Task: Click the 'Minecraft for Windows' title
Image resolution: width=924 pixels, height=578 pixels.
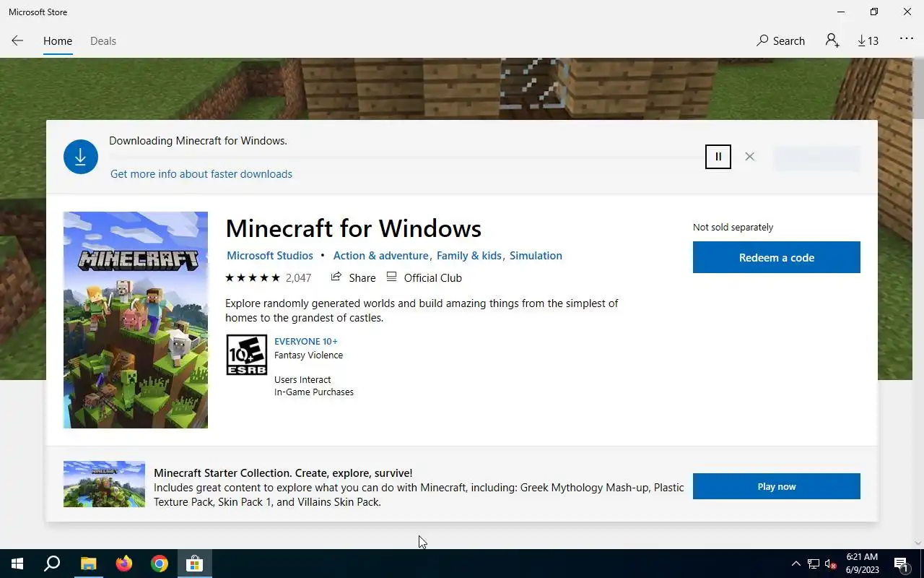Action: coord(353,228)
